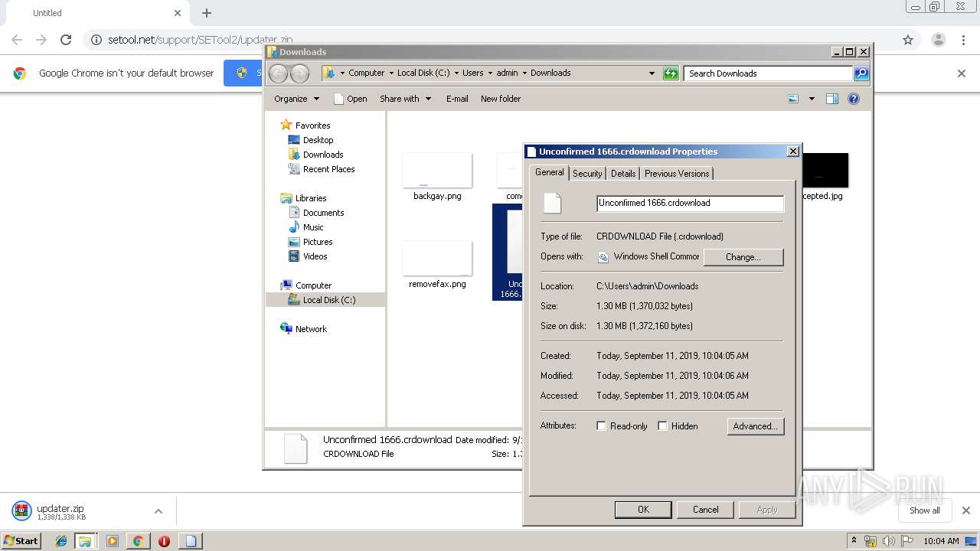This screenshot has height=551, width=980.
Task: Switch to Previous Versions tab
Action: pos(677,174)
